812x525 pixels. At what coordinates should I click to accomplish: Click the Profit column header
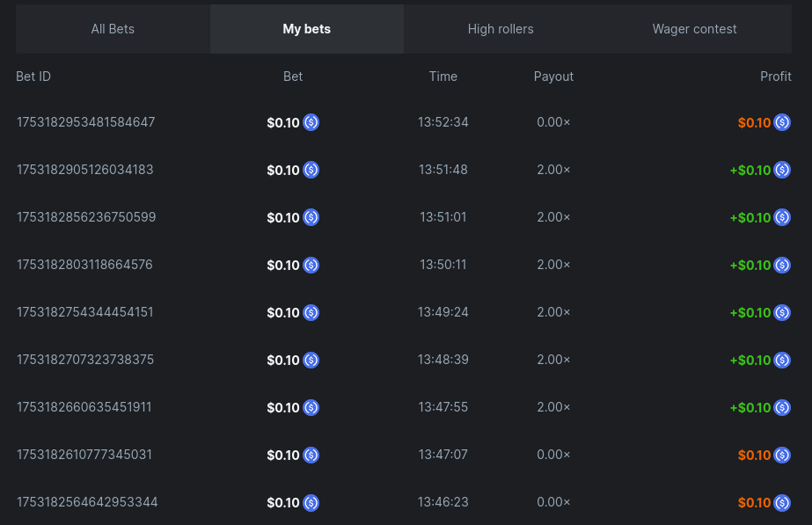(x=775, y=77)
